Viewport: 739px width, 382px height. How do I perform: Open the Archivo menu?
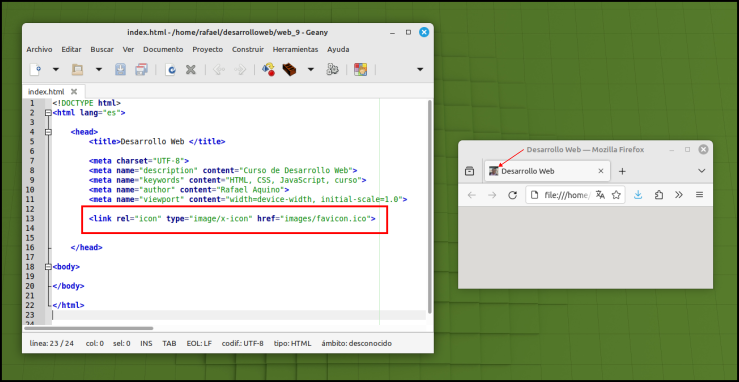(39, 49)
